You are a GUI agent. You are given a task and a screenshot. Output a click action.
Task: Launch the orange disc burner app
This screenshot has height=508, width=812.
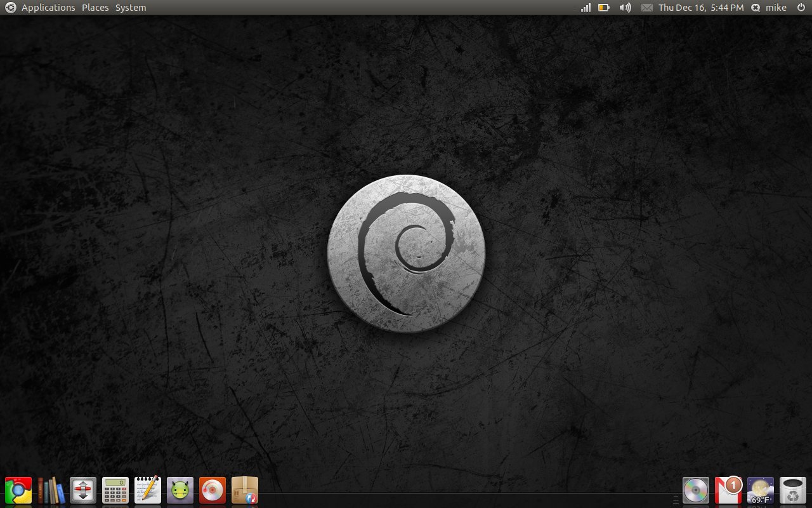pos(213,490)
